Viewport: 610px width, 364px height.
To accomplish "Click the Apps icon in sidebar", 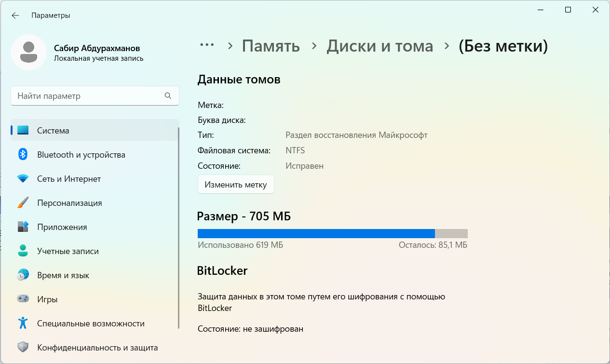I will [23, 227].
